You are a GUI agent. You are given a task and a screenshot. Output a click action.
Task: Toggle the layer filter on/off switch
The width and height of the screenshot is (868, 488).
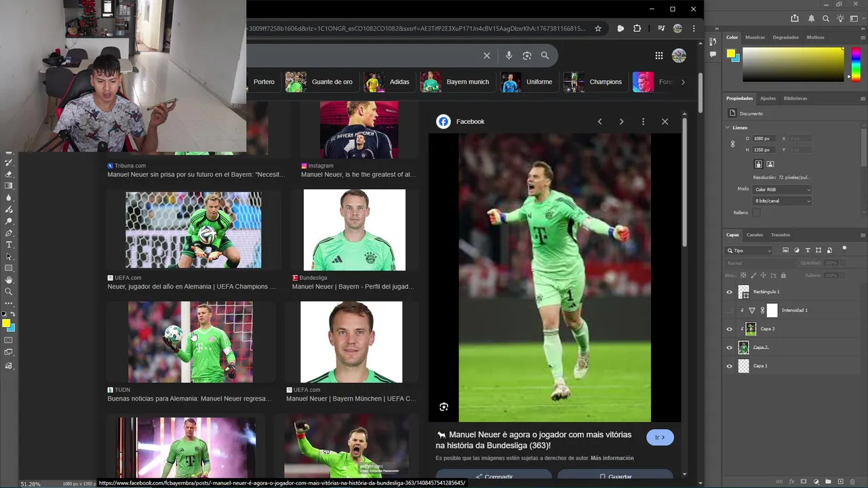844,249
